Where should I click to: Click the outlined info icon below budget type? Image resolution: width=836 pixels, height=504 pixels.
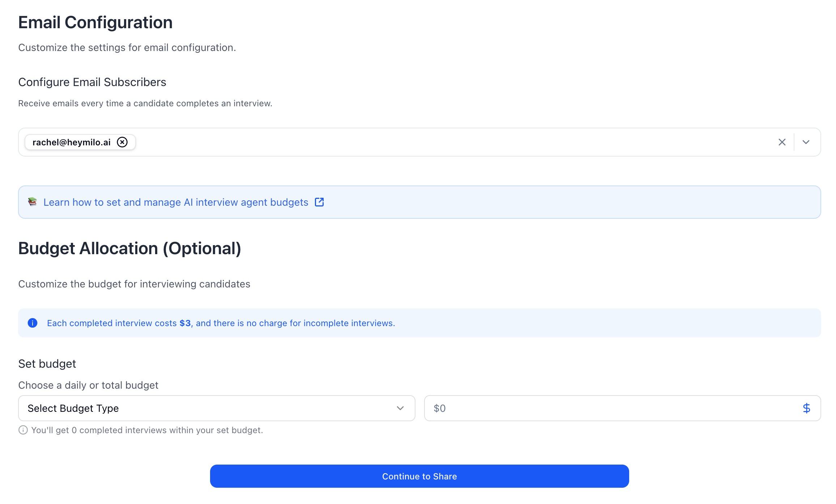(x=23, y=430)
